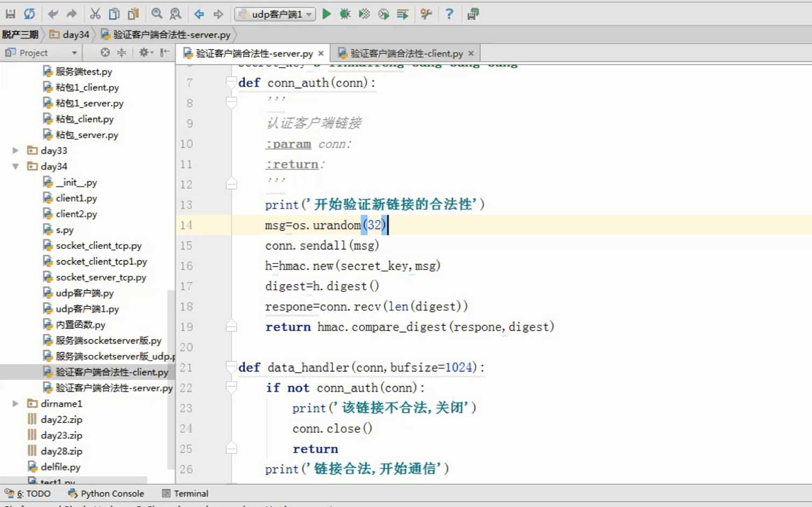
Task: Open the 6: TODO tool window
Action: coord(28,494)
